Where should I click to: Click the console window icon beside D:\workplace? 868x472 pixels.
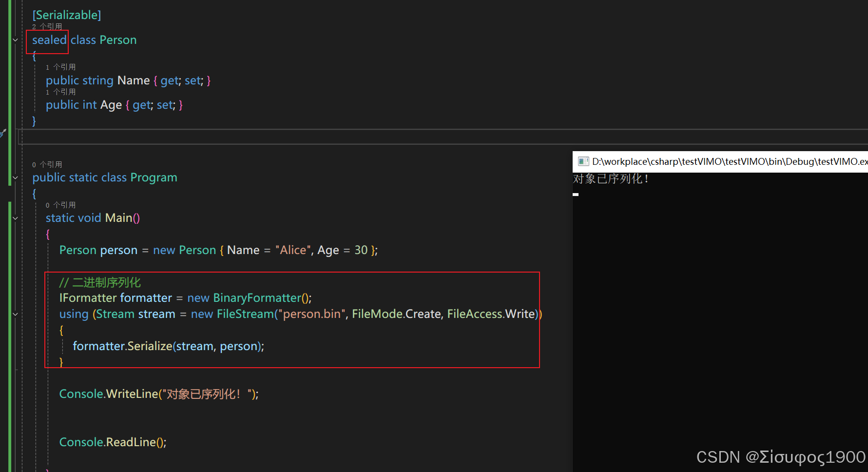583,161
